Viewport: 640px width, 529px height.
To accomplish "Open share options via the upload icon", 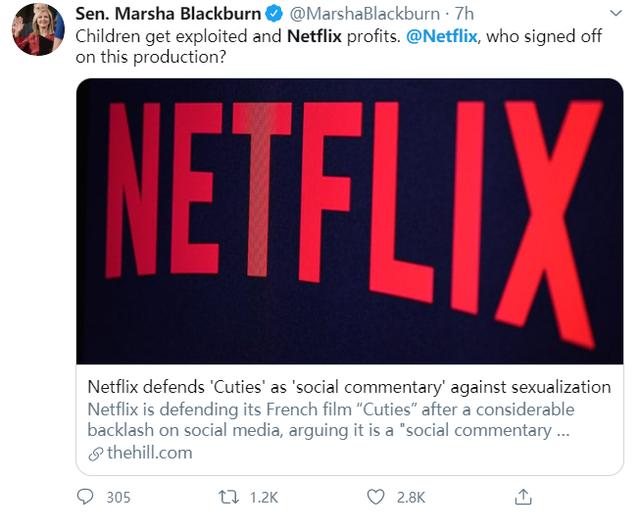I will (x=523, y=497).
